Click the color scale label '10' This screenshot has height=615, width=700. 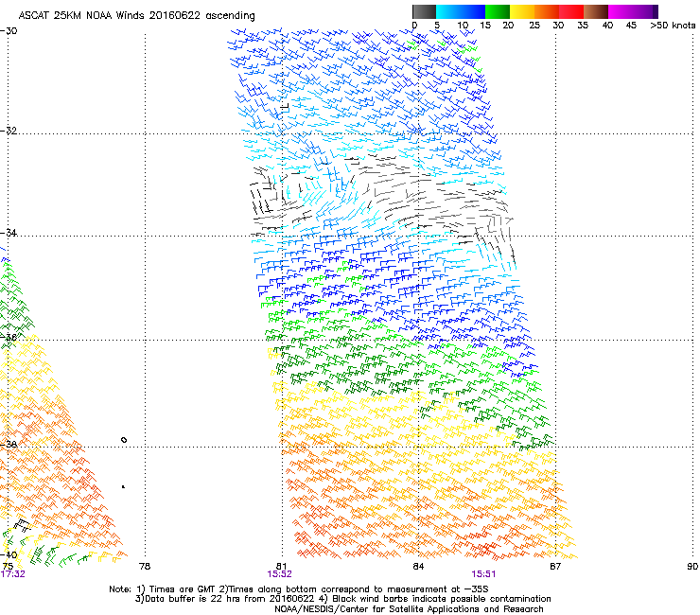pyautogui.click(x=463, y=26)
